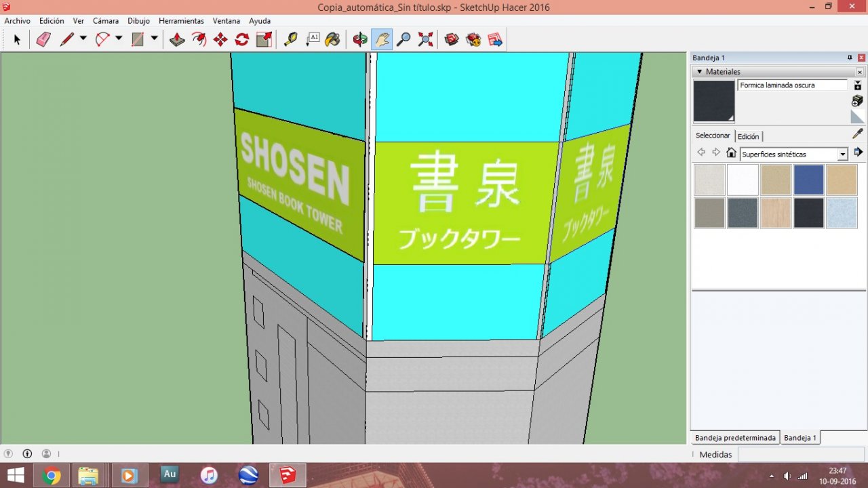The height and width of the screenshot is (488, 868).
Task: Collapse the Materiales panel triangle
Action: (x=700, y=71)
